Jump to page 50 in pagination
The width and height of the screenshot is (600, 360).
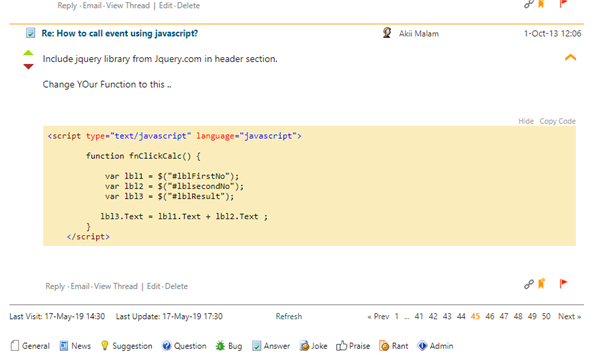(546, 316)
